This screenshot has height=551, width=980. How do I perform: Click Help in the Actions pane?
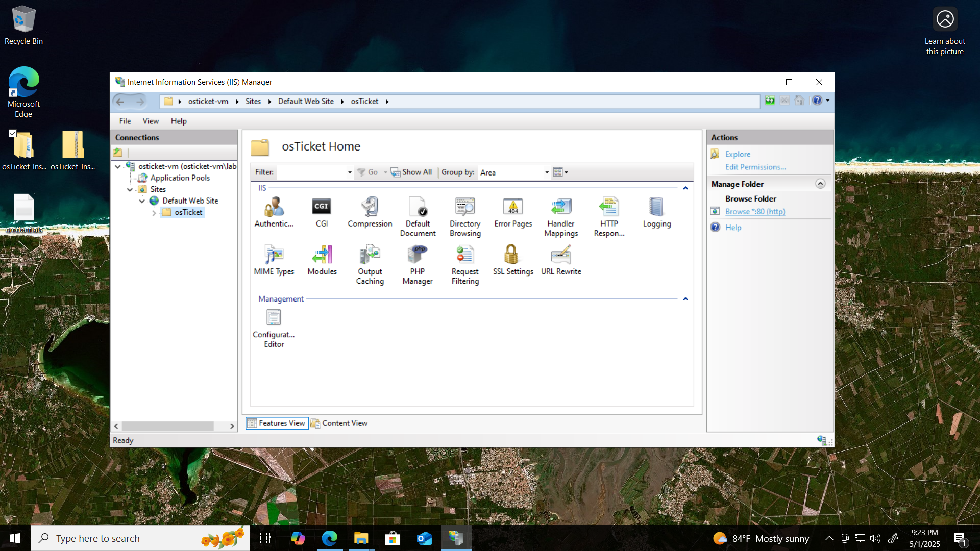click(733, 228)
